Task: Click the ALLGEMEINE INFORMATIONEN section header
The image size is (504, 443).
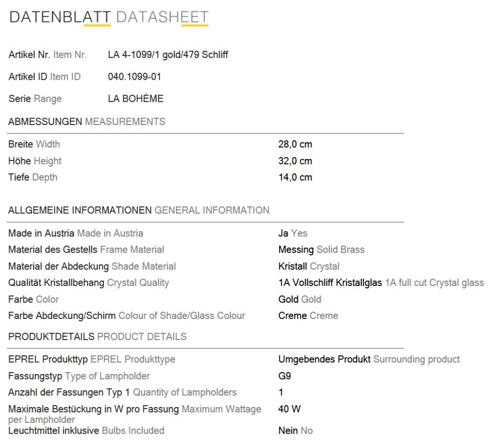Action: coord(138,210)
